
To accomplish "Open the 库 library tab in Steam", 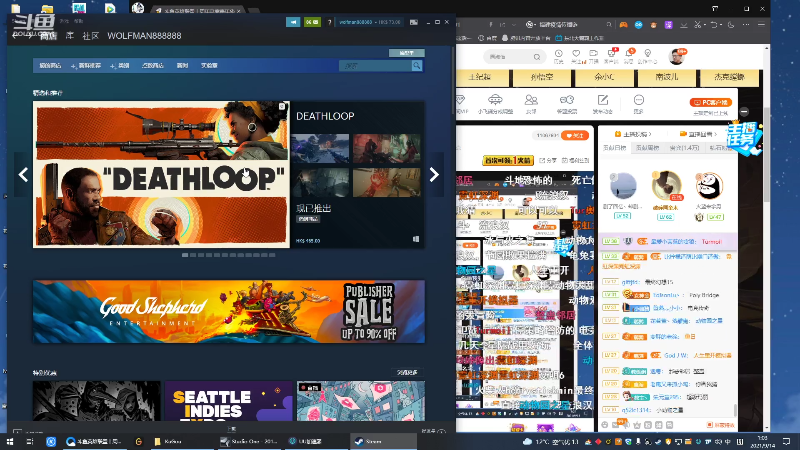I will 69,36.
